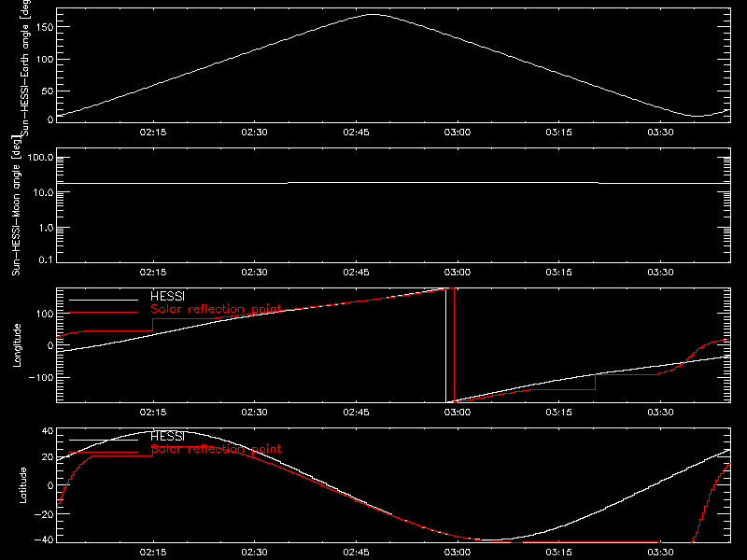This screenshot has height=560, width=747.
Task: Select the 03:30 time label under the Longitude plot
Action: coord(660,413)
